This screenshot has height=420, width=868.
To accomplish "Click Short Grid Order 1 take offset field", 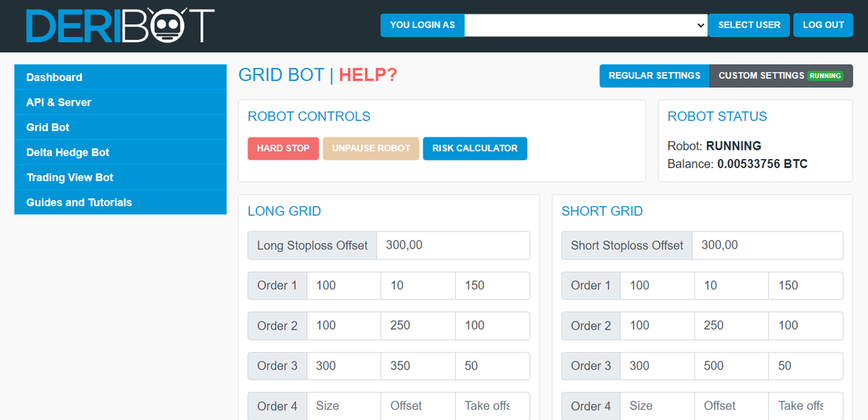I will click(x=806, y=286).
